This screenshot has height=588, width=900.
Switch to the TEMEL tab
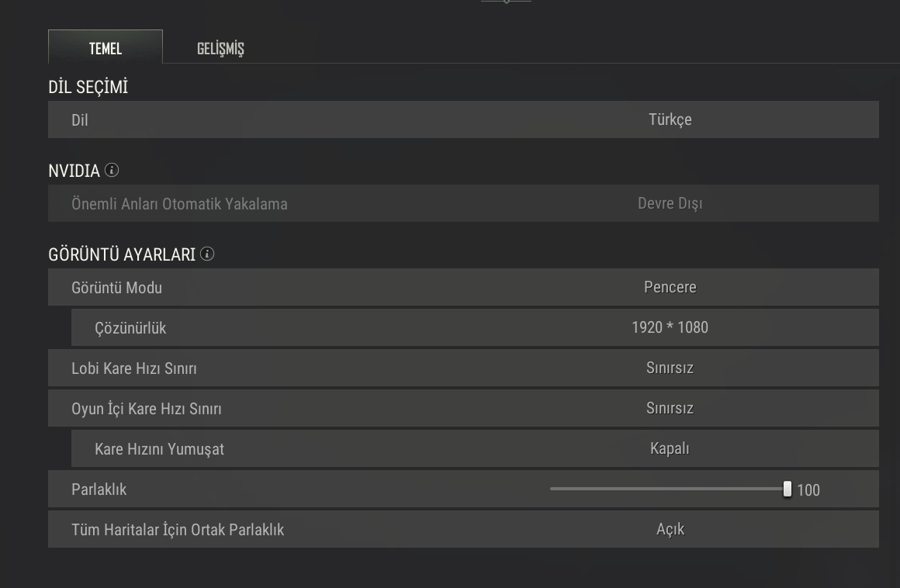(x=106, y=48)
